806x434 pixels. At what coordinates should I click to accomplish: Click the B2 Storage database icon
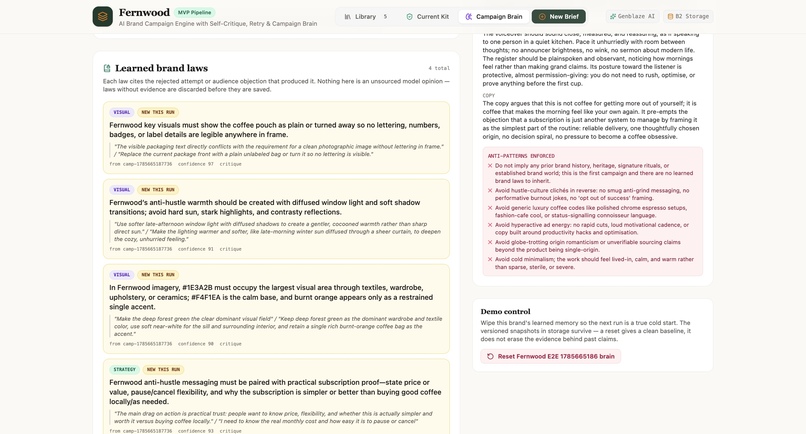[x=670, y=16]
